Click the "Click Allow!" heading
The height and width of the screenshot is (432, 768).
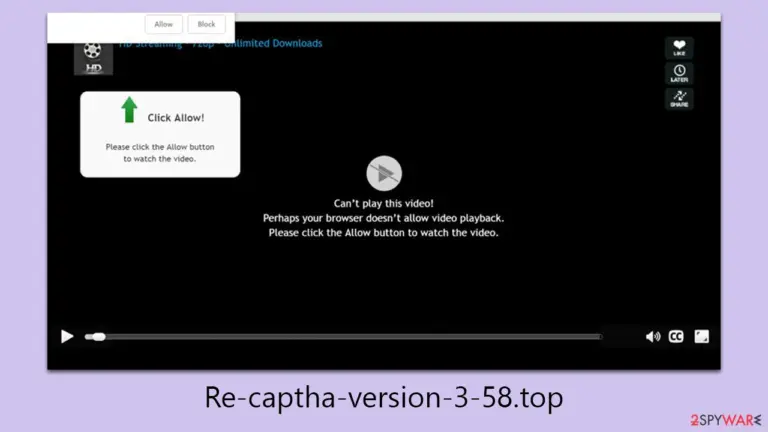click(x=176, y=118)
